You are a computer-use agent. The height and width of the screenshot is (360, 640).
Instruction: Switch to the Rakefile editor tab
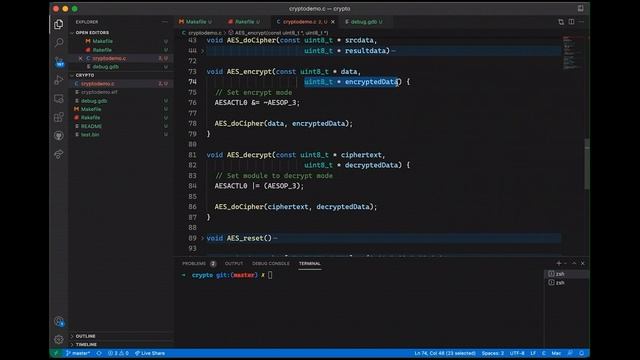click(244, 22)
